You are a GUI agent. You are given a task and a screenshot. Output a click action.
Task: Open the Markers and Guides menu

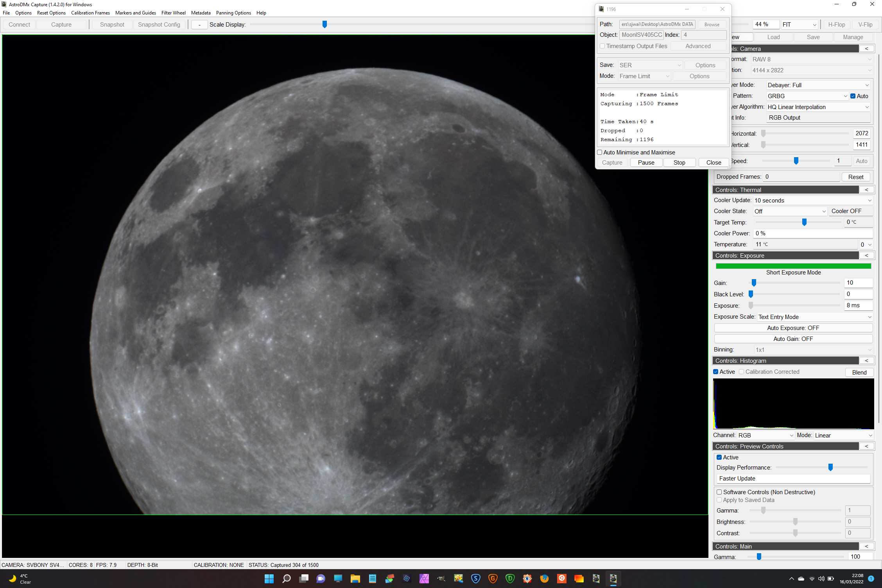pos(135,13)
